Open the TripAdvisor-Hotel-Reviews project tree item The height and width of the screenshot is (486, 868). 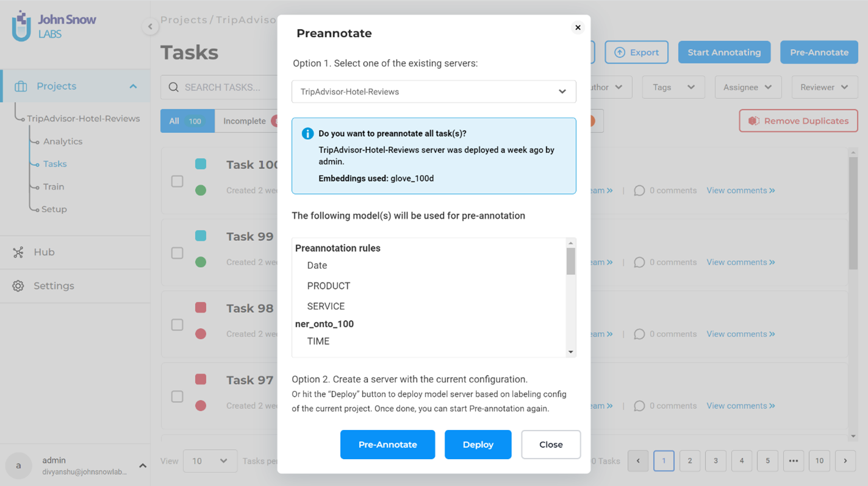tap(84, 118)
